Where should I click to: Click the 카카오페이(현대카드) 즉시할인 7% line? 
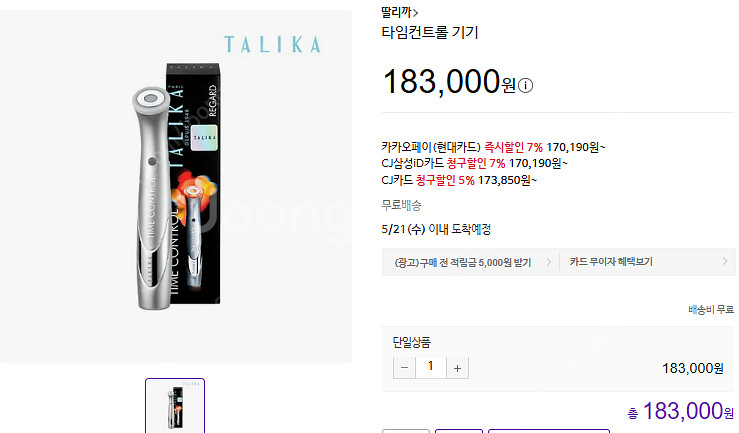[493, 147]
